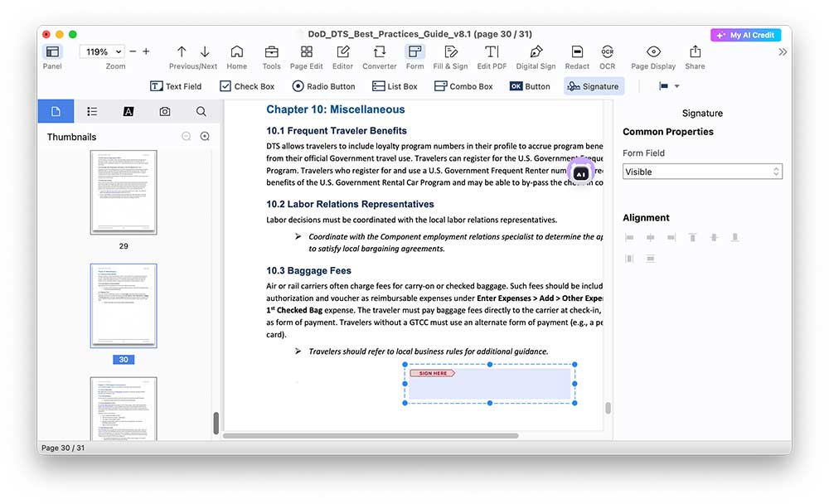Screen dimensions: 829x504
Task: Click the thumbnail panel scrollbar
Action: 216,423
